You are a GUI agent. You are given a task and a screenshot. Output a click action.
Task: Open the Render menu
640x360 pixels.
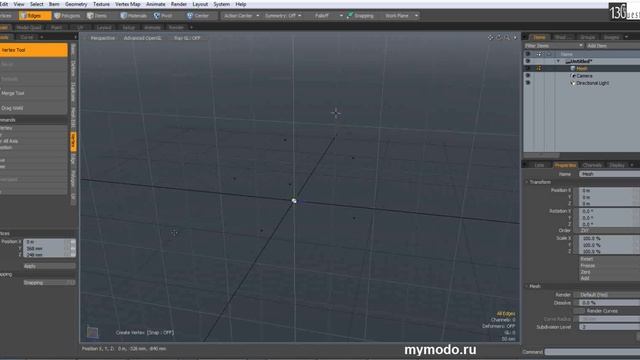pos(179,4)
